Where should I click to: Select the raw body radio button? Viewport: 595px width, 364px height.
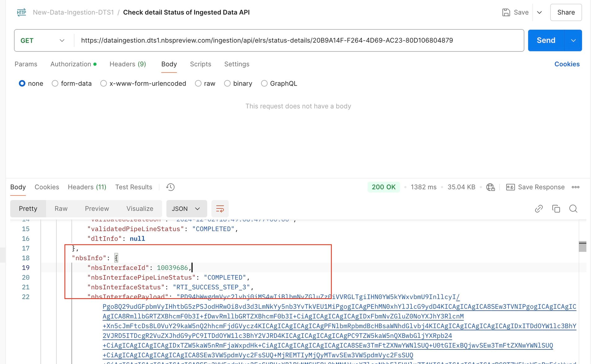click(198, 84)
